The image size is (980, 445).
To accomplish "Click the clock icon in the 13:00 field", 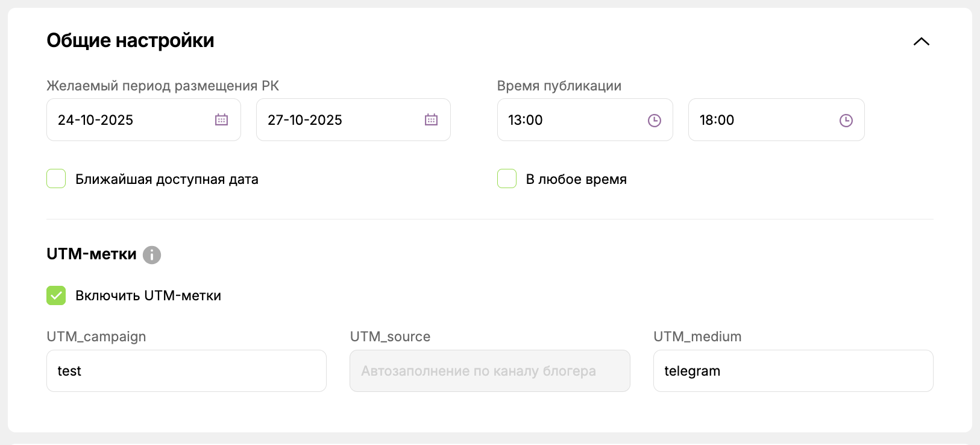I will pos(654,121).
